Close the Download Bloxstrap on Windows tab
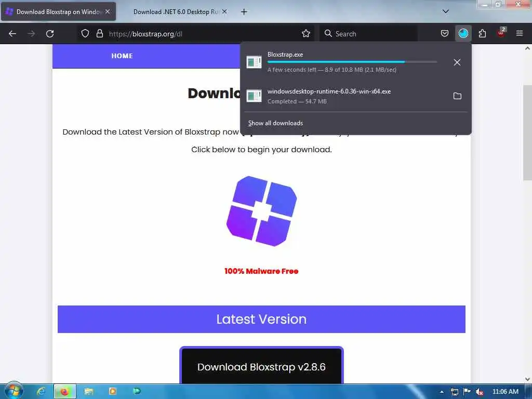This screenshot has height=399, width=532. [x=108, y=11]
